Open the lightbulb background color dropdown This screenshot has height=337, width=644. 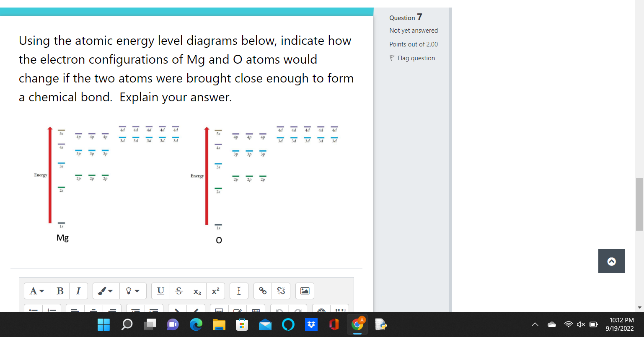133,291
